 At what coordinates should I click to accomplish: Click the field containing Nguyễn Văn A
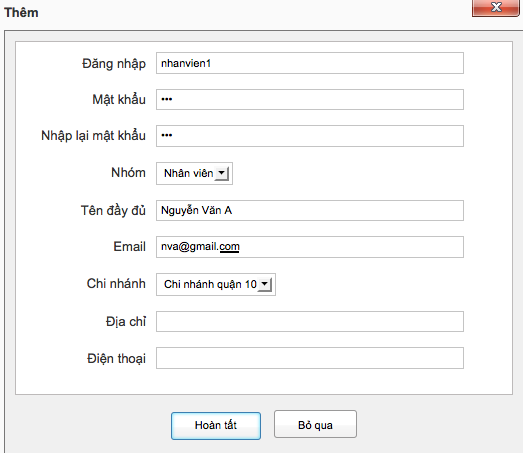(x=310, y=210)
